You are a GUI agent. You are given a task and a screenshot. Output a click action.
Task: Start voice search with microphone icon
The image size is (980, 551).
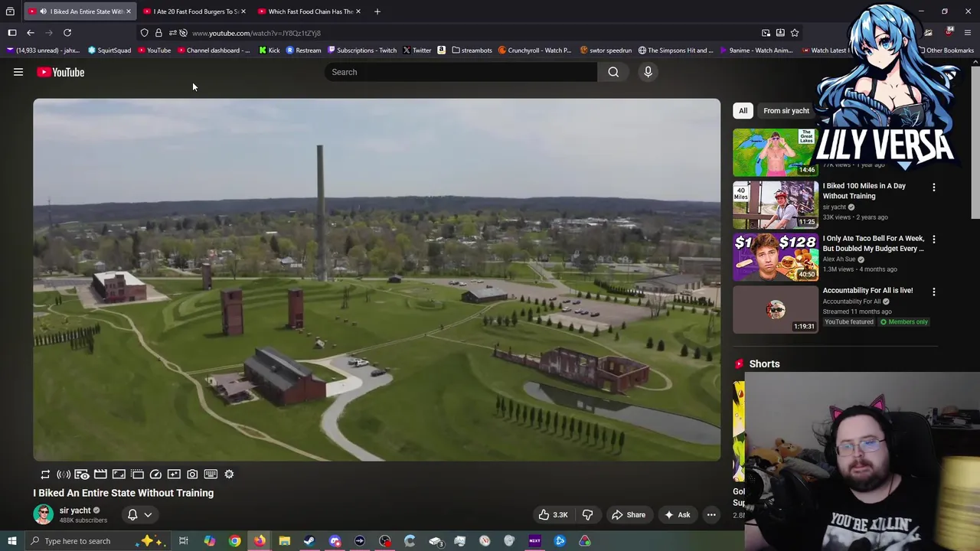648,72
